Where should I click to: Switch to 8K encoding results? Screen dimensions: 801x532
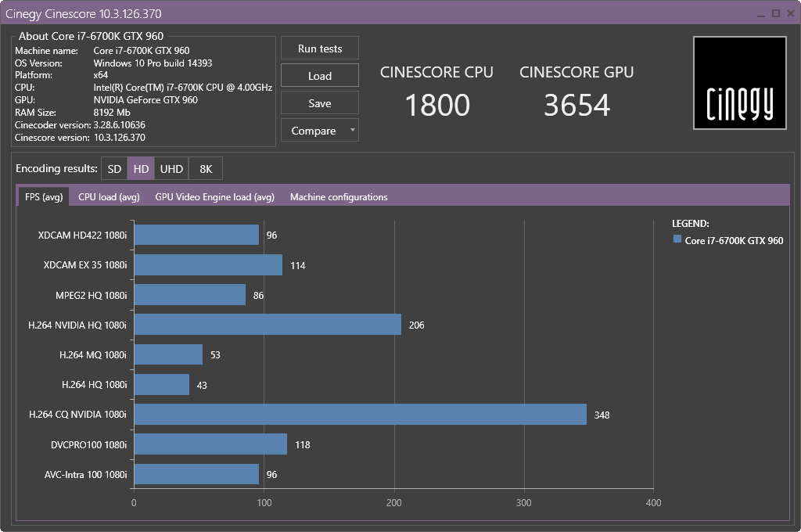[206, 169]
